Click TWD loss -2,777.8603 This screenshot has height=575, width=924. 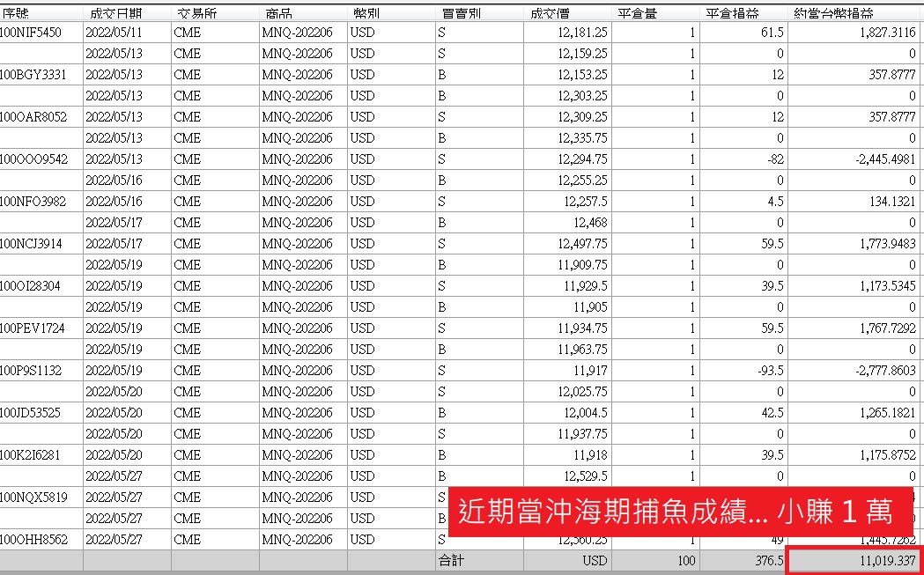click(x=886, y=371)
